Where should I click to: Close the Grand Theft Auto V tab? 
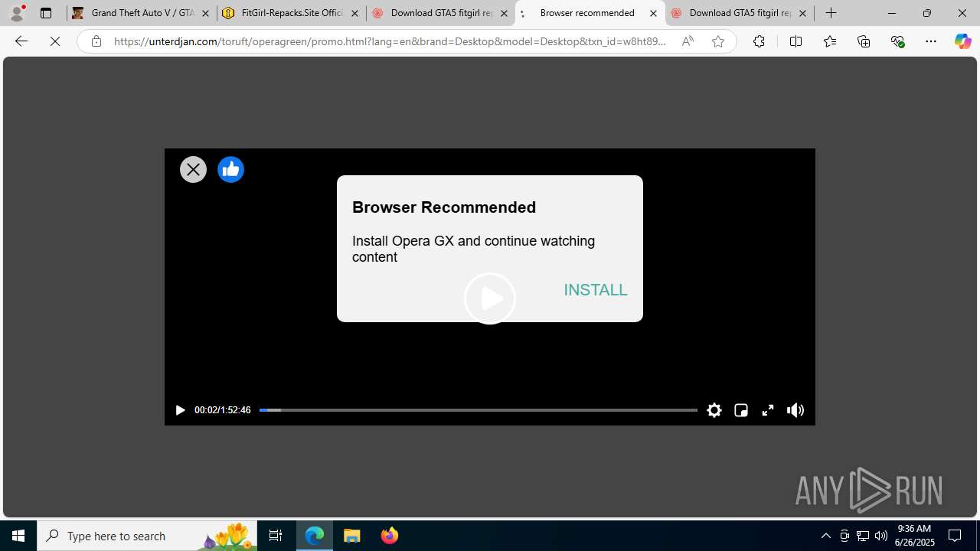click(205, 13)
